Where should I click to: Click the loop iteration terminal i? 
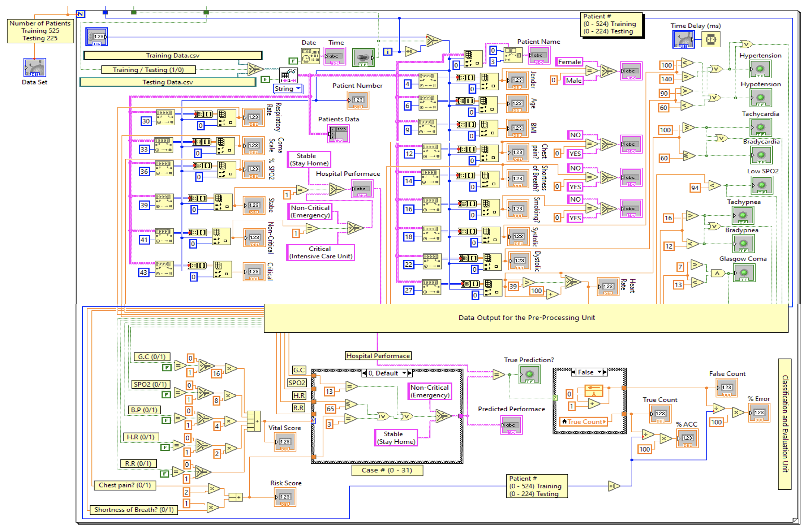[387, 52]
